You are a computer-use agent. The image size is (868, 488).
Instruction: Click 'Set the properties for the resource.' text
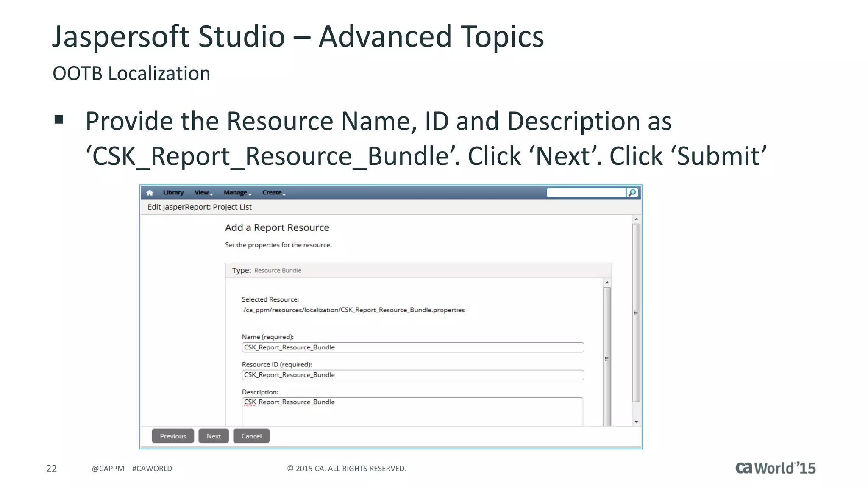pyautogui.click(x=278, y=245)
